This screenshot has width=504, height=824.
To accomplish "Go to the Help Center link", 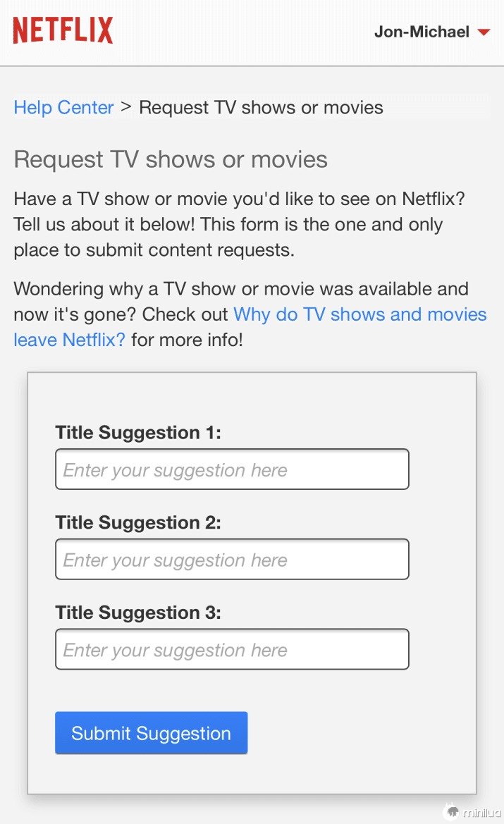I will pos(63,108).
